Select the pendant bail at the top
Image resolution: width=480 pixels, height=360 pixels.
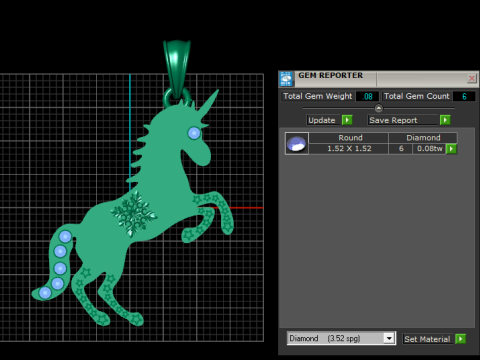tap(177, 68)
